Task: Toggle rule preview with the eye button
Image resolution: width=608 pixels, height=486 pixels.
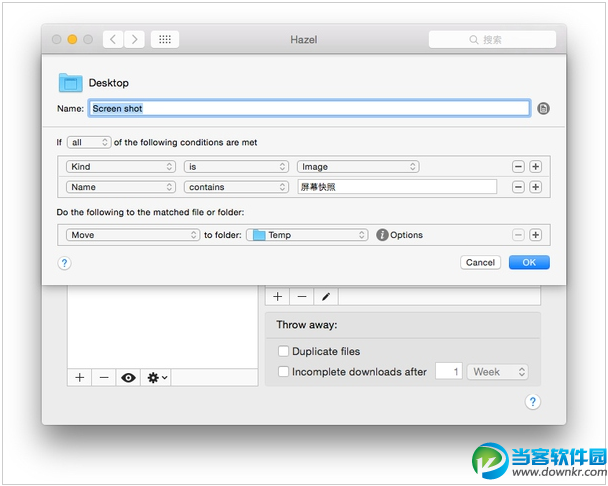Action: tap(128, 377)
